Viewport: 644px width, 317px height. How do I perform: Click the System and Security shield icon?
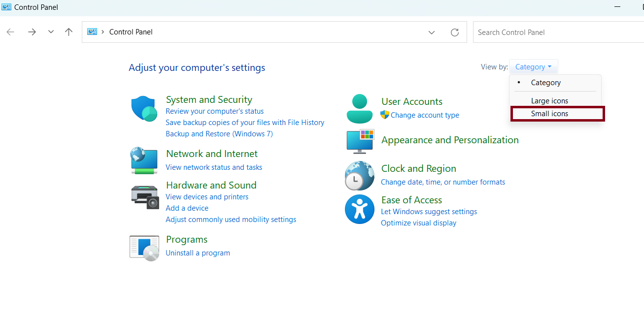[144, 109]
